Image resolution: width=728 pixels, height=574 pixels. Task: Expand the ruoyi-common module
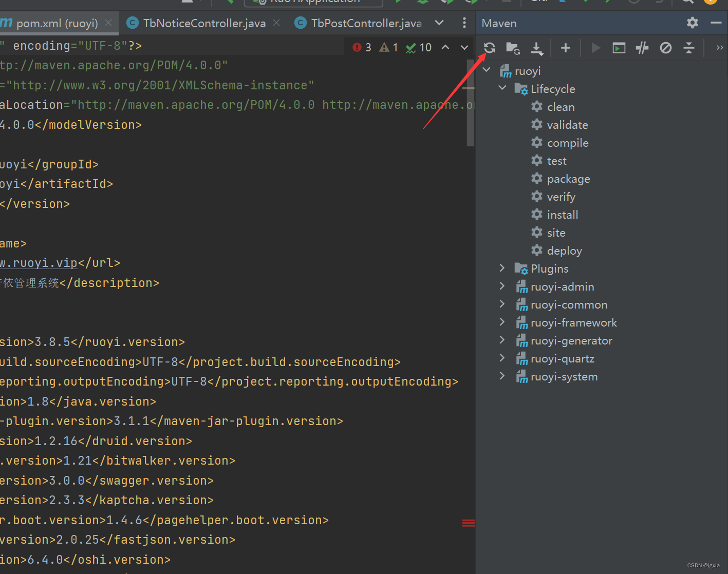pos(502,303)
